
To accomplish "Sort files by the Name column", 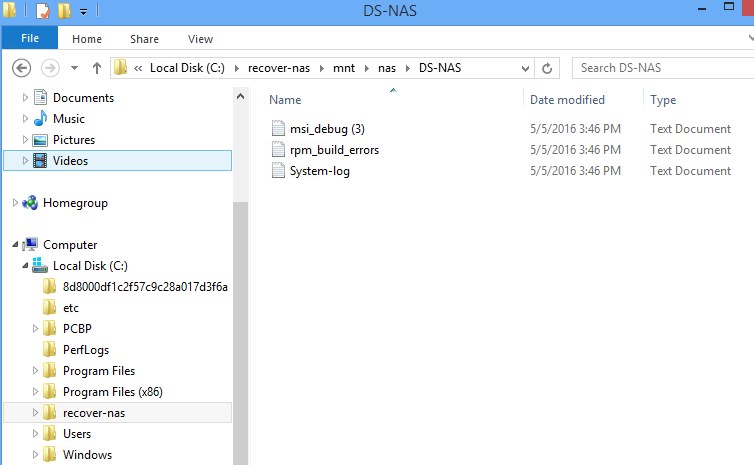I will [x=285, y=100].
